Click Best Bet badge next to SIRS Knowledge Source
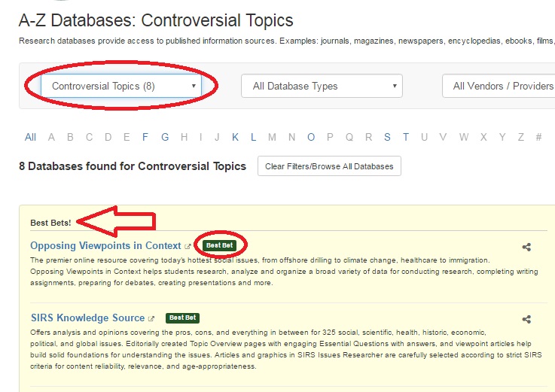 [x=183, y=318]
